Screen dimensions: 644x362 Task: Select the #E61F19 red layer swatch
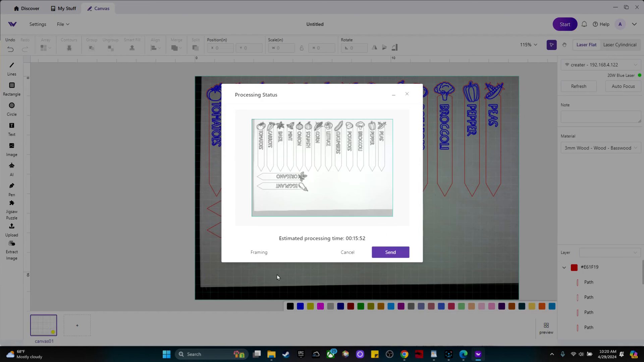click(x=574, y=267)
